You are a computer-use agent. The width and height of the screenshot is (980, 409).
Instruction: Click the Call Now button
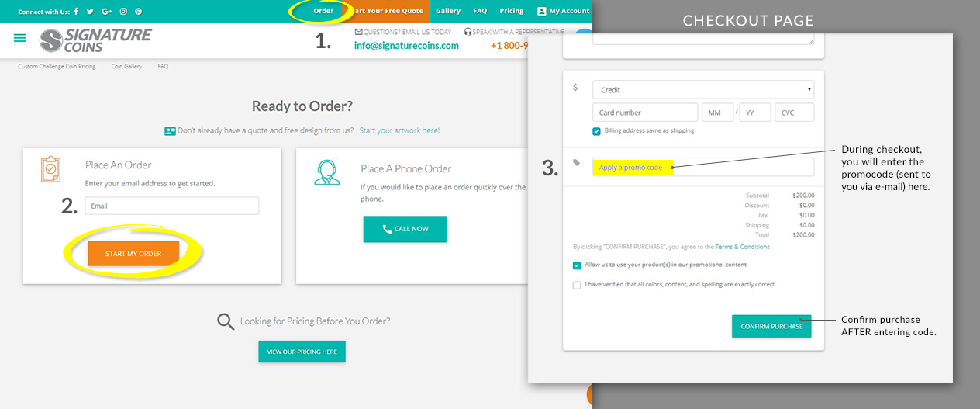(405, 229)
